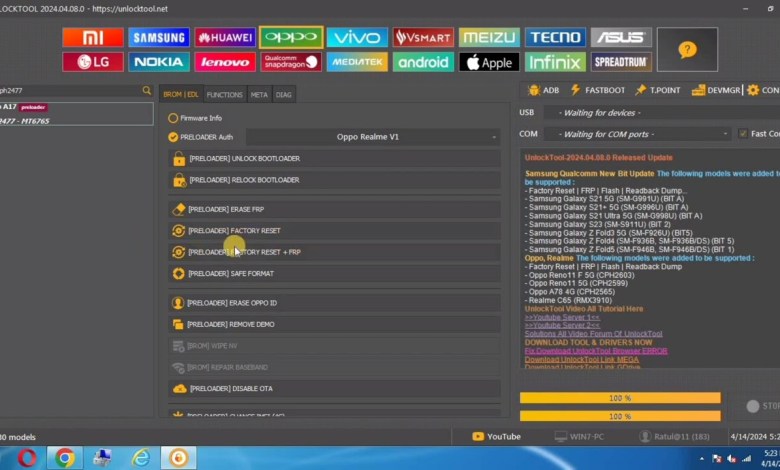Image resolution: width=780 pixels, height=470 pixels.
Task: Click [PRELOADER] DISABLE OTA
Action: pos(334,388)
